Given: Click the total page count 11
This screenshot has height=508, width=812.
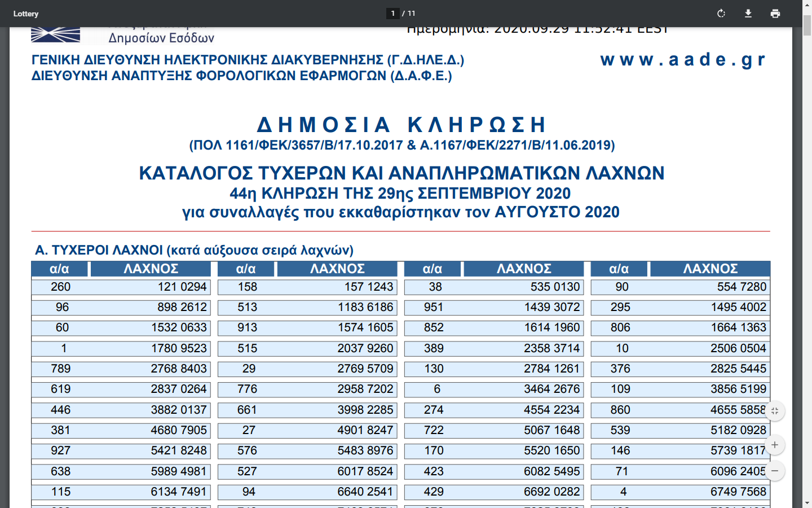Looking at the screenshot, I should point(412,14).
